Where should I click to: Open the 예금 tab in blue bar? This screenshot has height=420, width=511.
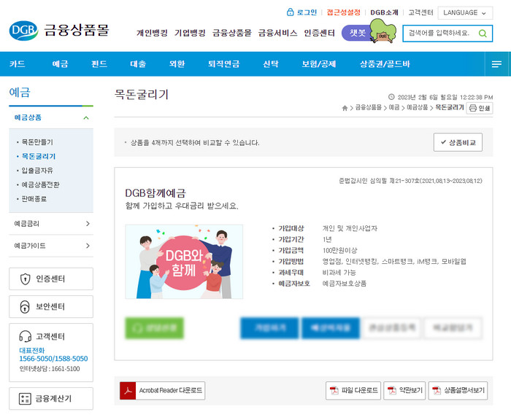pos(60,64)
